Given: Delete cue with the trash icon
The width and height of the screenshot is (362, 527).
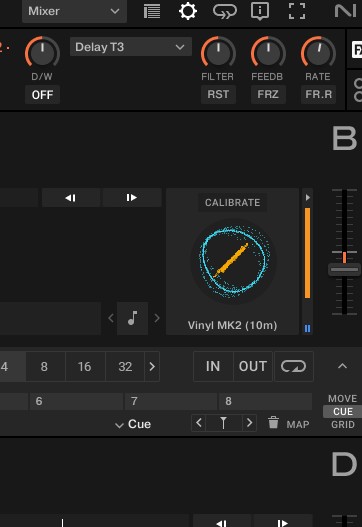Looking at the screenshot, I should pyautogui.click(x=273, y=423).
